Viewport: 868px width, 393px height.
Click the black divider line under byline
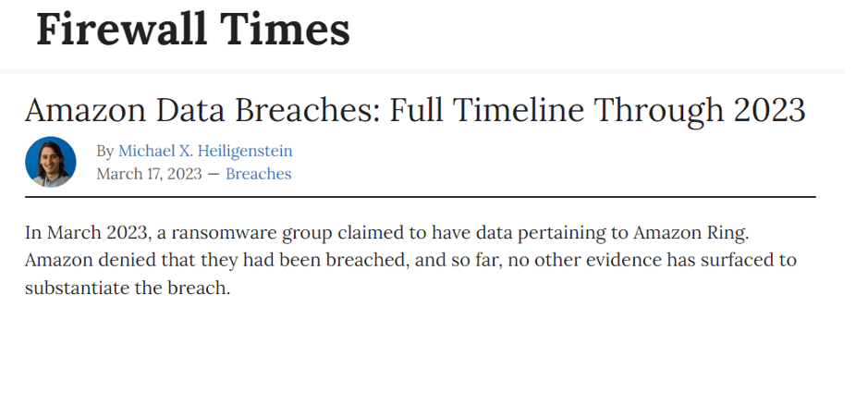421,196
